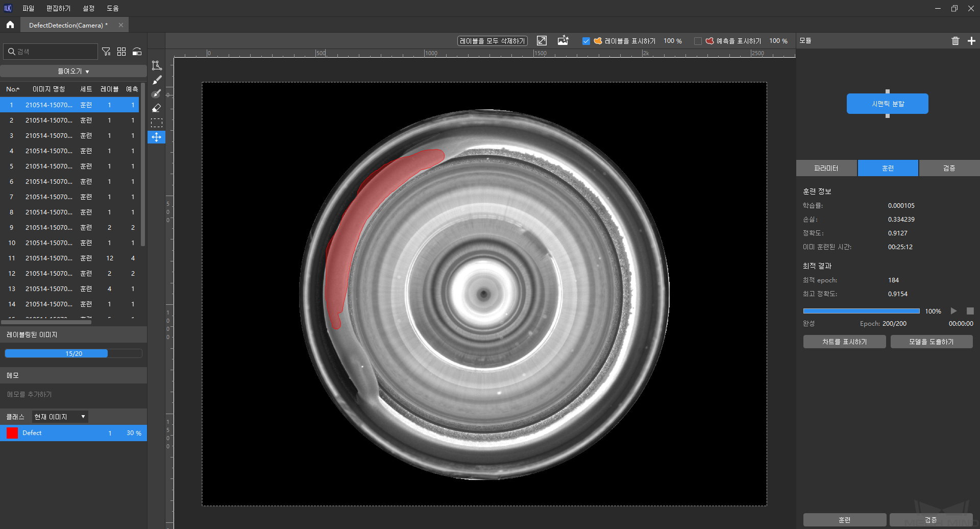Open the 설정 menu
The height and width of the screenshot is (529, 980).
tap(89, 8)
